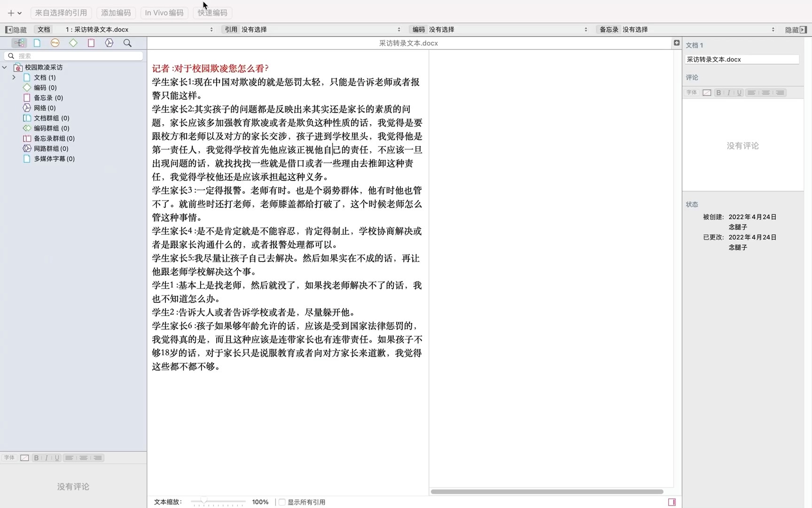Screen dimensions: 812x508
Task: Open the documents browser icon in the sidebar toolbar
Action: pos(37,43)
